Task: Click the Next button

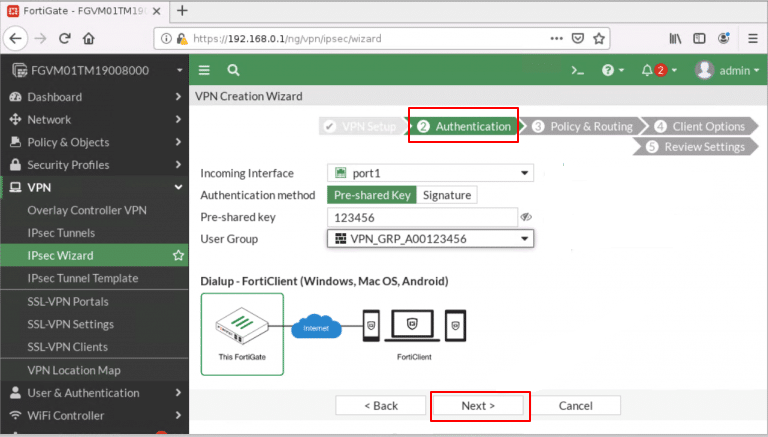Action: click(478, 405)
